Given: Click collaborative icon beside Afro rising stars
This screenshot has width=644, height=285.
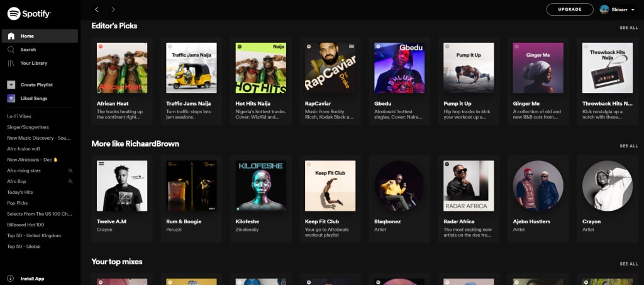Looking at the screenshot, I should tap(70, 170).
